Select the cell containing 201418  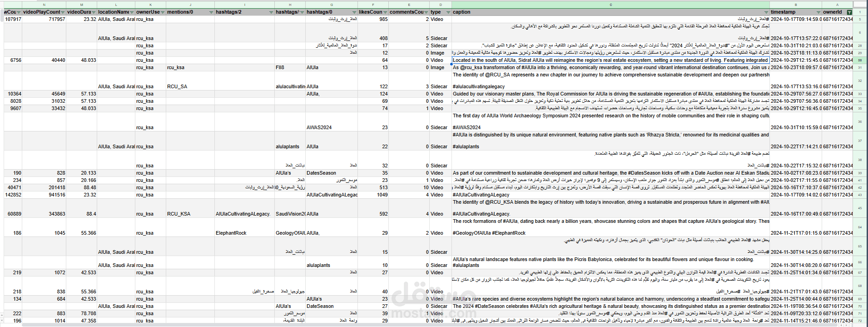click(44, 187)
